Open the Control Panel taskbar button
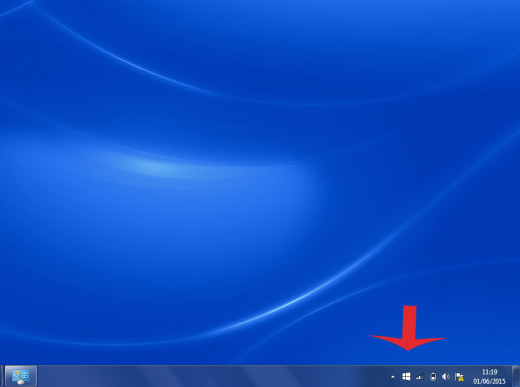The height and width of the screenshot is (387, 520). 21,376
